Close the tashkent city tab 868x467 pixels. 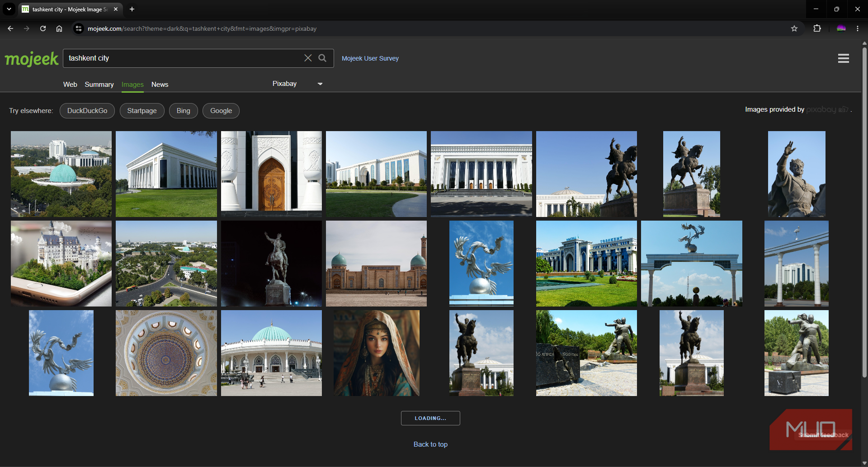(116, 9)
